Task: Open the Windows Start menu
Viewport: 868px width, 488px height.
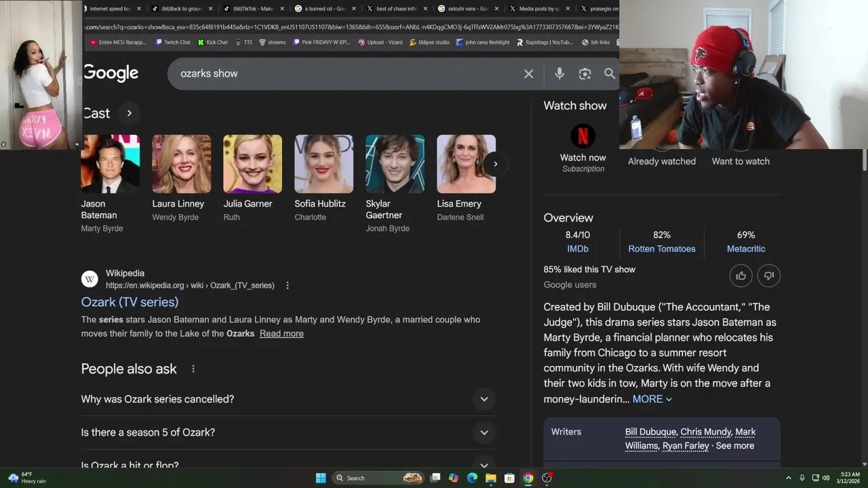Action: tap(321, 478)
